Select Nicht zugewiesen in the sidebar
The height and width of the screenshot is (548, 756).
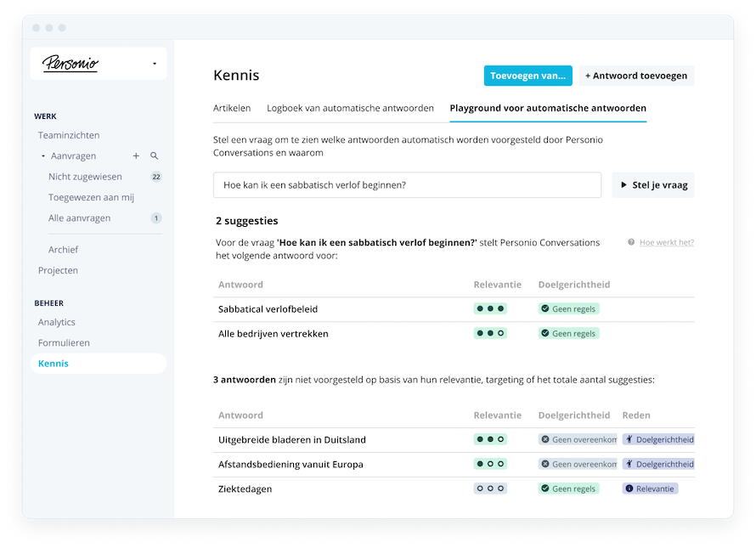point(85,177)
